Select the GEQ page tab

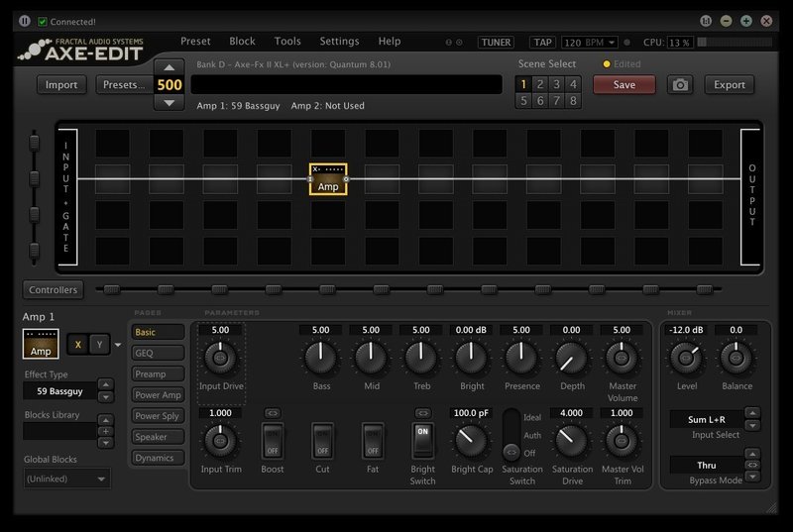point(158,353)
